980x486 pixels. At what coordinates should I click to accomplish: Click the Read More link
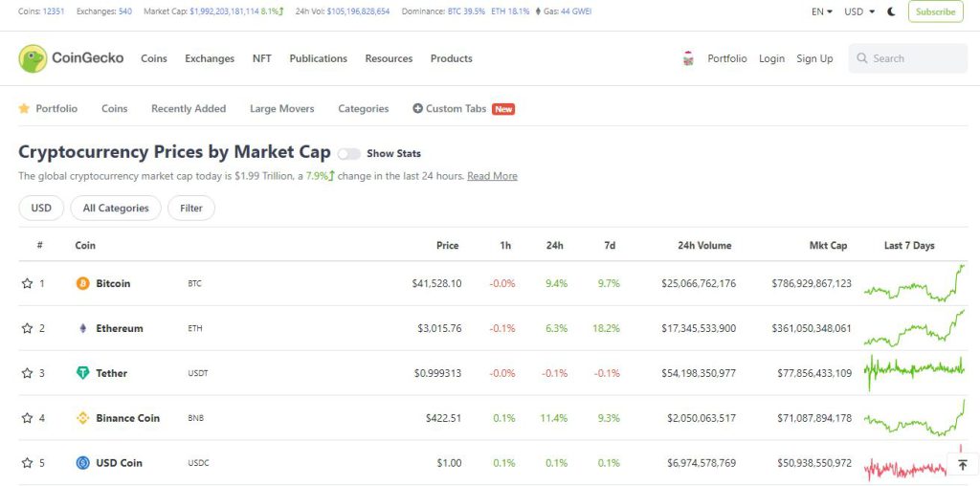tap(493, 176)
